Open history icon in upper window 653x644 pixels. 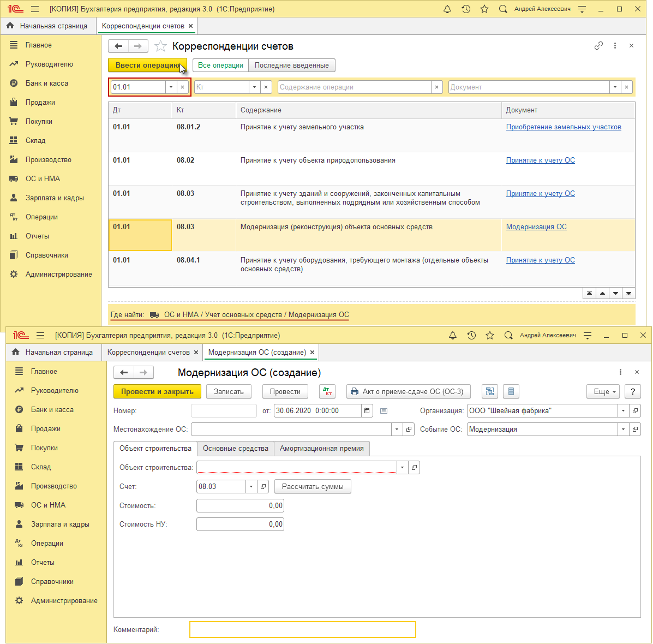pos(466,9)
